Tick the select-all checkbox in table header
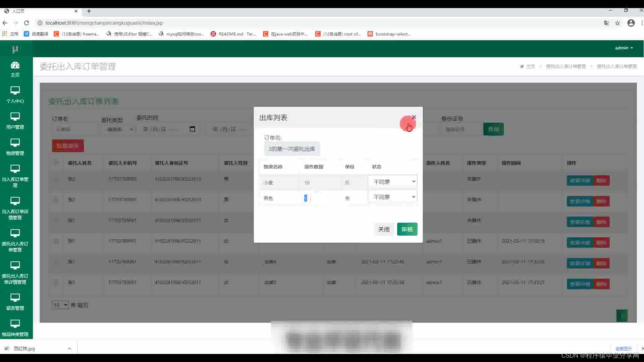Image resolution: width=644 pixels, height=362 pixels. (56, 163)
